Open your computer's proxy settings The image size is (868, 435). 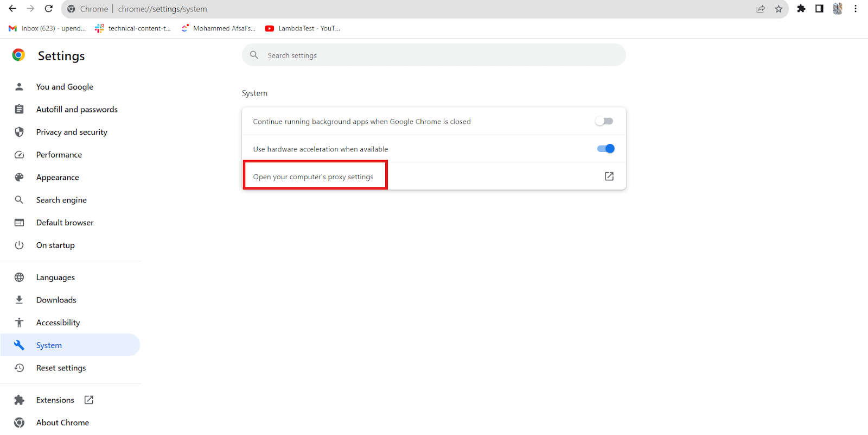(434, 176)
